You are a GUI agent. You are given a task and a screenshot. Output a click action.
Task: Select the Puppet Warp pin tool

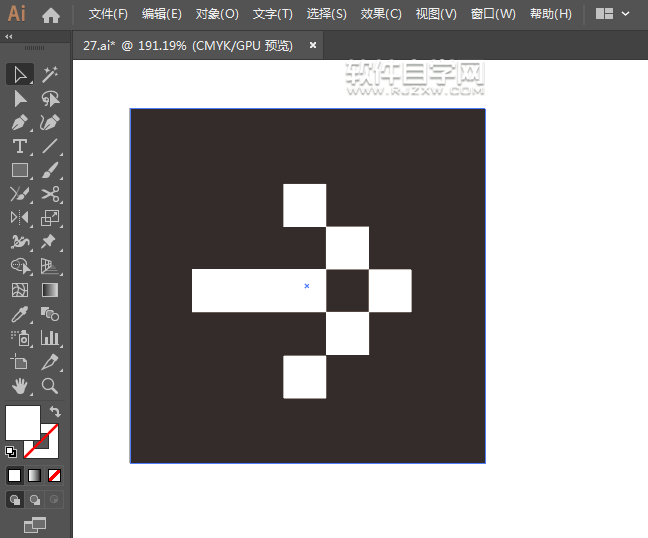pyautogui.click(x=50, y=242)
